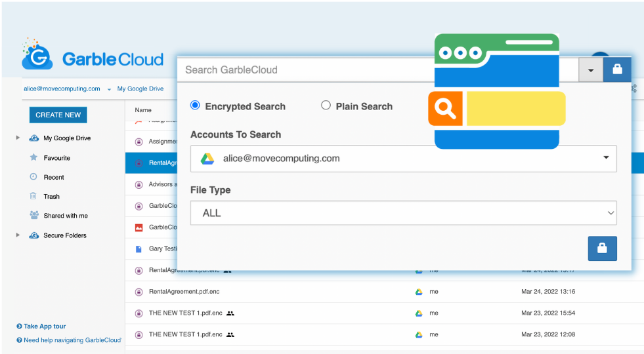Screen dimensions: 644x354
Task: Expand the Secure Folders tree node
Action: [x=18, y=235]
